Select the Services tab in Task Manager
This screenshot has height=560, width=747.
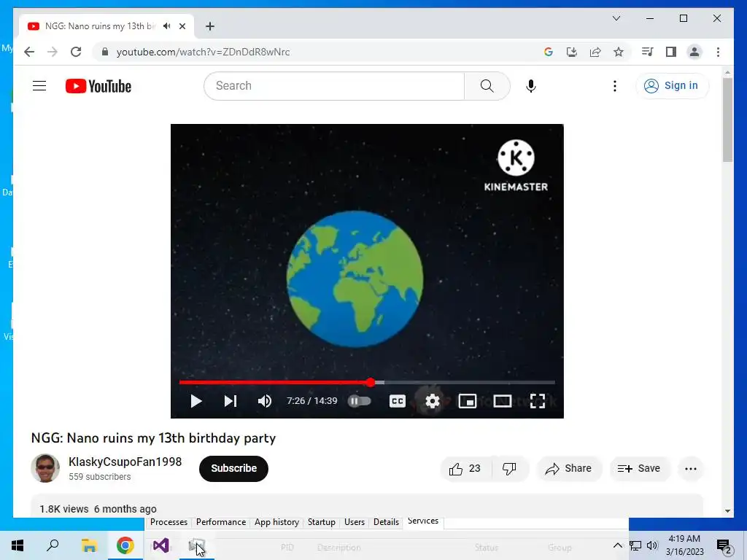tap(423, 521)
